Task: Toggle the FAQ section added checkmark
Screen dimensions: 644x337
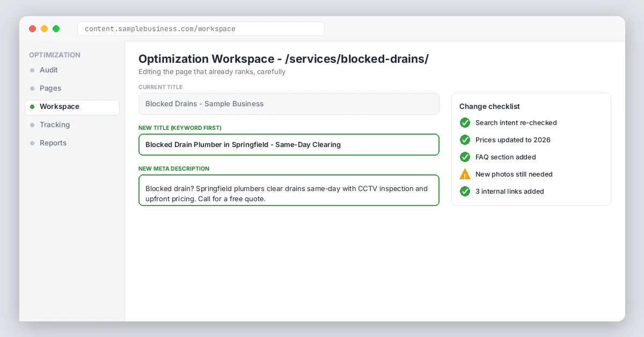Action: 465,157
